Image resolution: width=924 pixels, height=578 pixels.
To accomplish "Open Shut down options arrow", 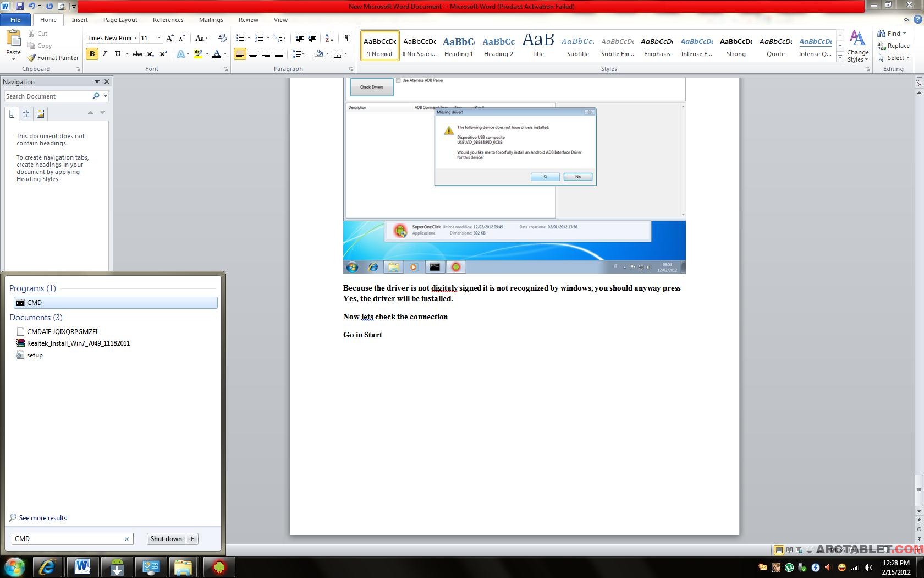I will 193,539.
